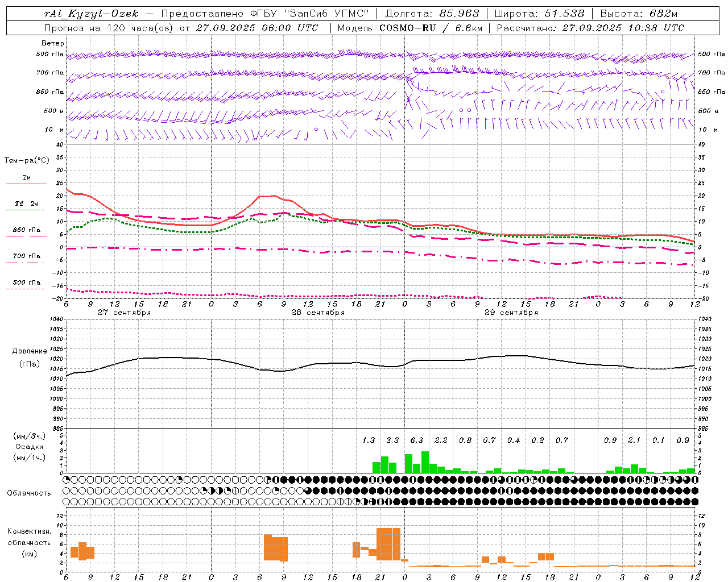Select the Тем-ра(°C) axis title
The image size is (728, 582).
(27, 161)
